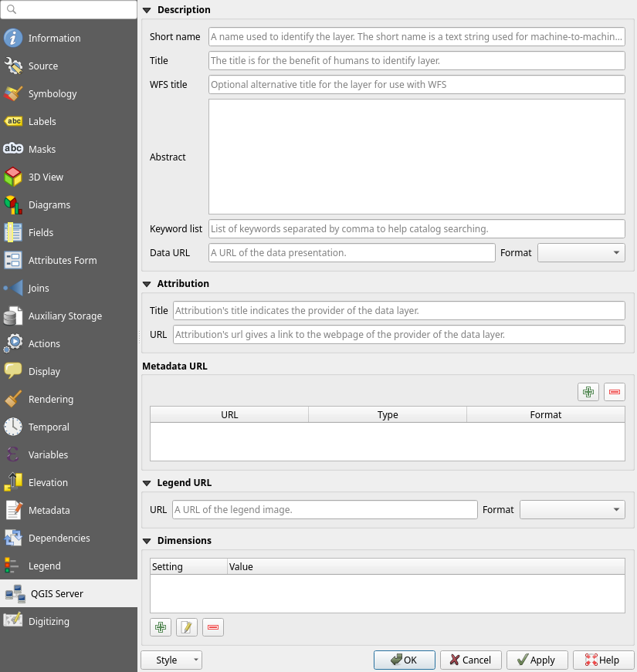Remove the selected Metadata URL row
The image size is (637, 672).
click(614, 392)
